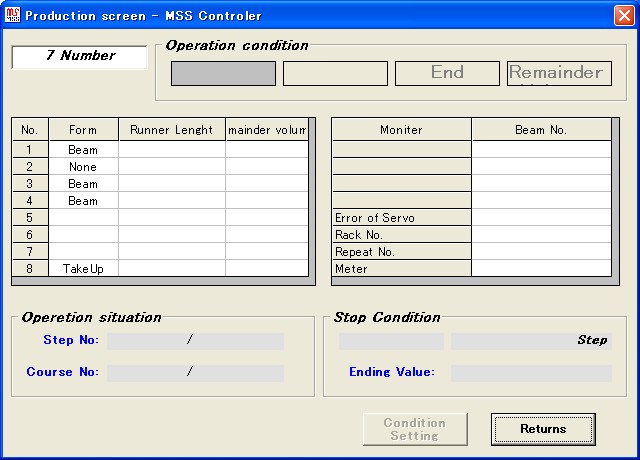Select the Remainder operation condition box
640x460 pixels.
pyautogui.click(x=559, y=73)
